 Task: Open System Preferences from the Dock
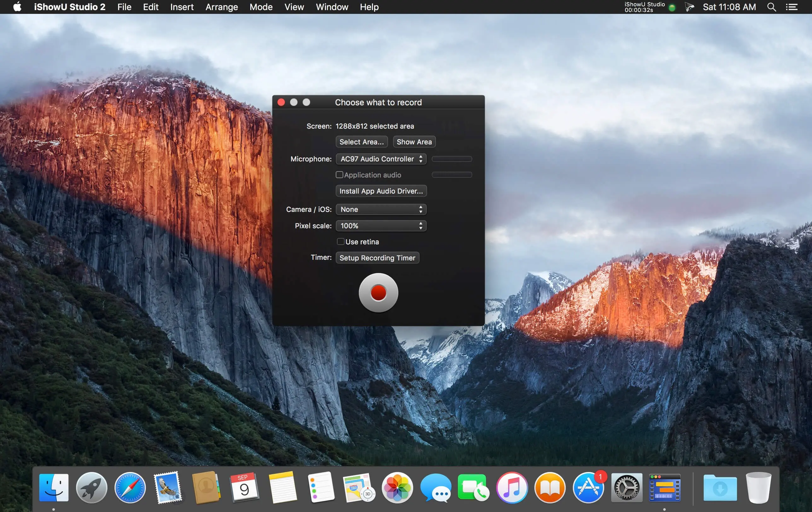pyautogui.click(x=627, y=487)
